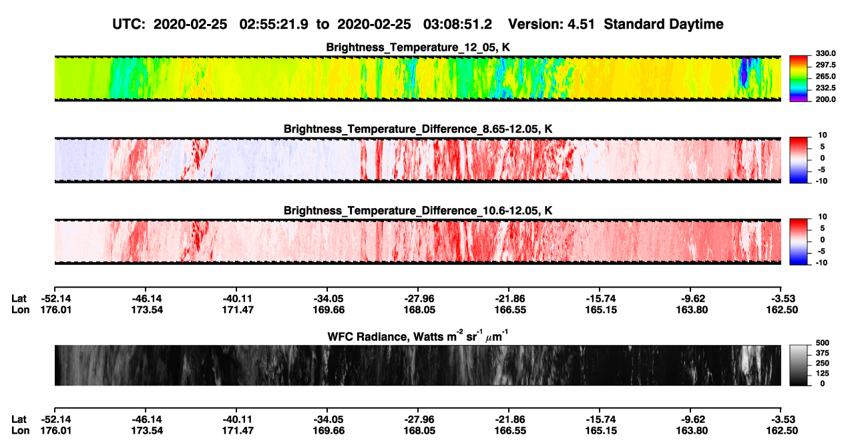Click the 375 tick on the radiance colorbar

[x=823, y=352]
